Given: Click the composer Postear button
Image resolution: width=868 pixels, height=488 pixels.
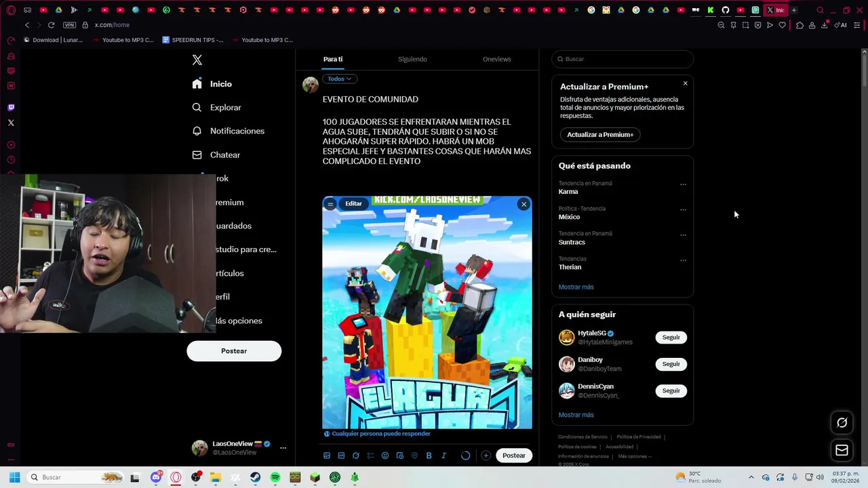Looking at the screenshot, I should point(514,455).
